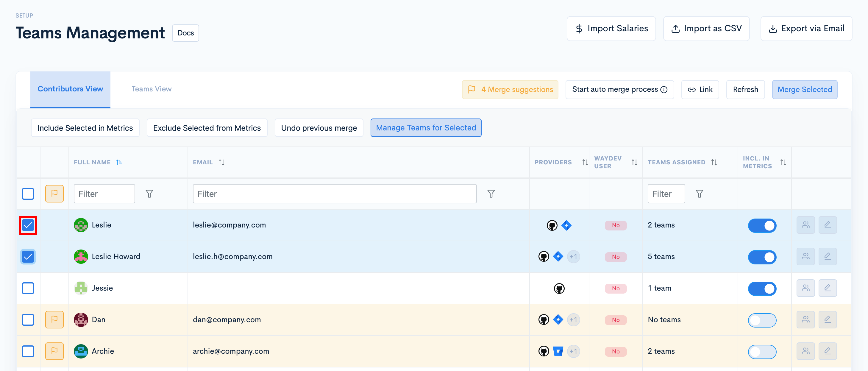
Task: Click Import as CSV button
Action: click(x=706, y=29)
